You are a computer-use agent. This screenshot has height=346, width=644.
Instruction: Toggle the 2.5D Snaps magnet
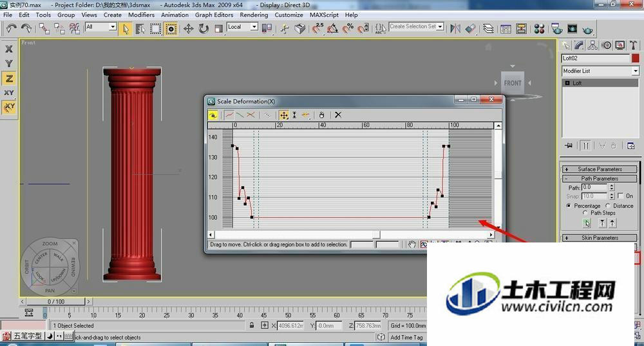tap(317, 28)
